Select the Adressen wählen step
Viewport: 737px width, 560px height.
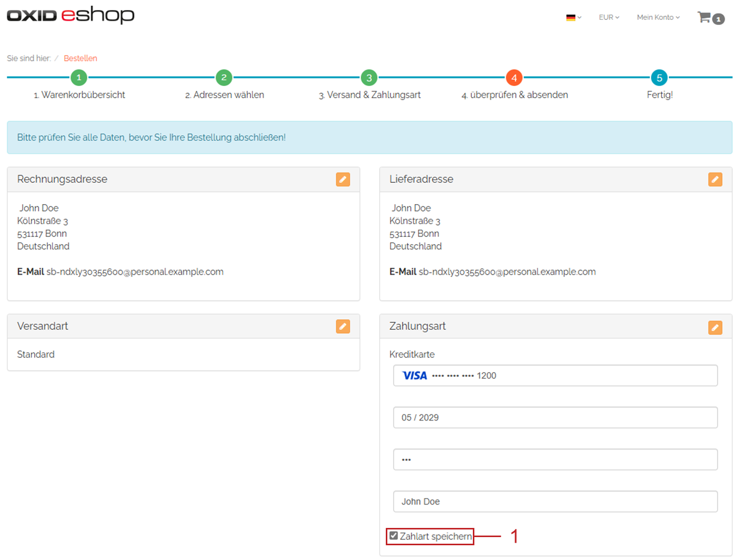pos(224,95)
